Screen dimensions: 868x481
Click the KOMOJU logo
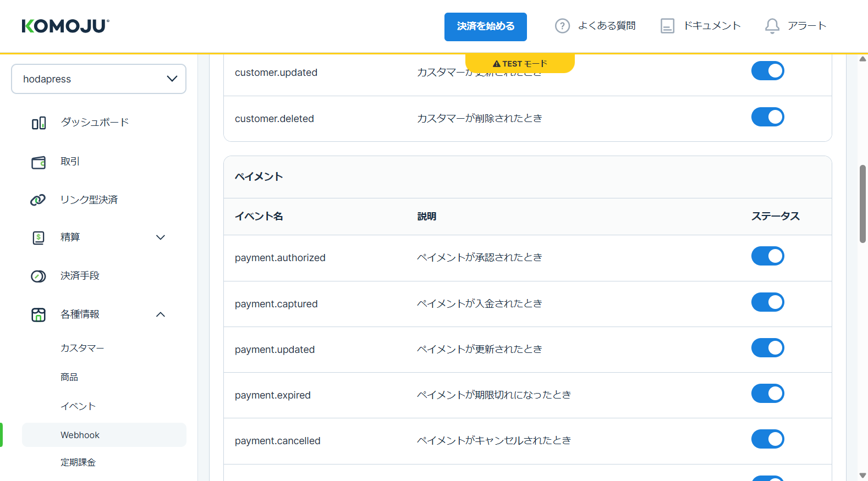tap(65, 26)
